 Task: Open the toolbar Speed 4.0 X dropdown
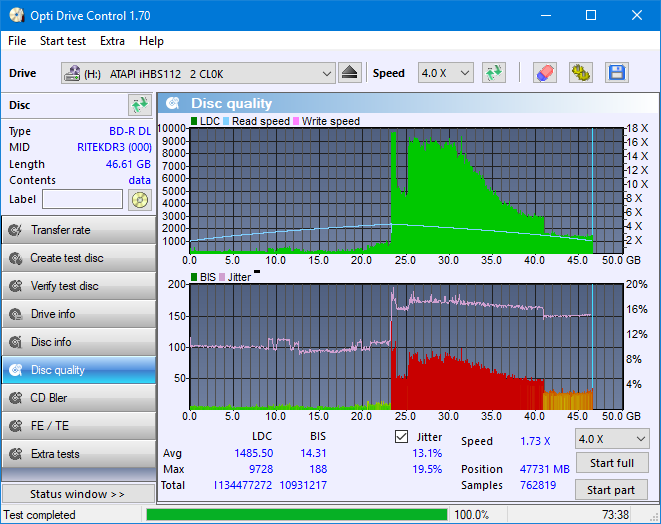pos(446,73)
